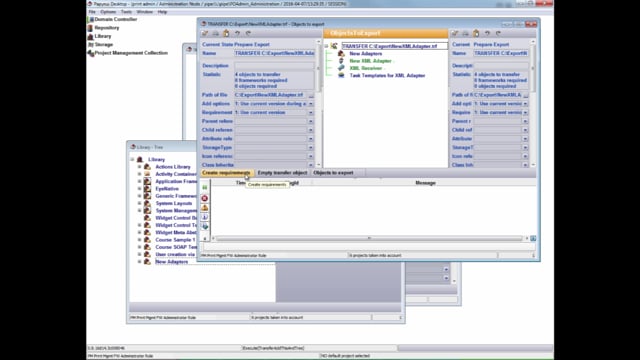
Task: Open the Add options dropdown
Action: pos(311,104)
